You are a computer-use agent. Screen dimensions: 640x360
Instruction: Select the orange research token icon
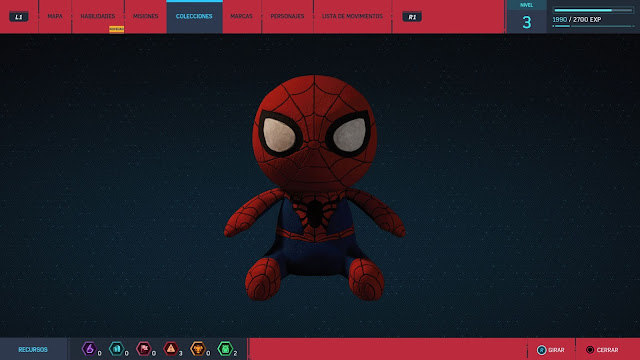coord(198,349)
